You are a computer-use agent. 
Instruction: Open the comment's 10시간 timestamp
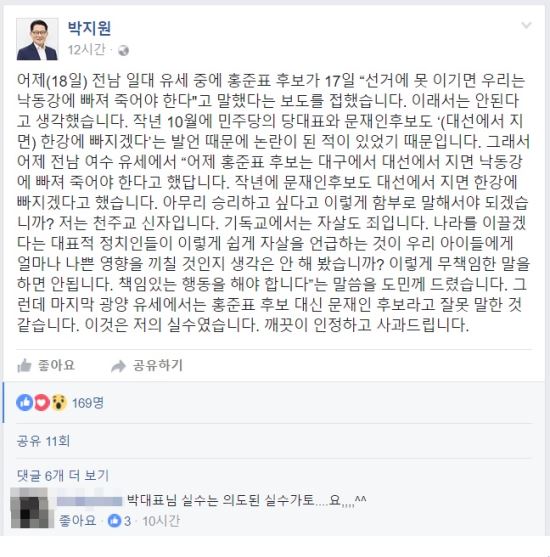pos(161,521)
